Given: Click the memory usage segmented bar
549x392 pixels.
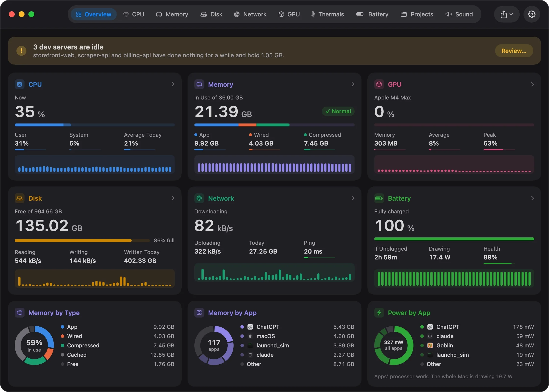Looking at the screenshot, I should (x=274, y=125).
